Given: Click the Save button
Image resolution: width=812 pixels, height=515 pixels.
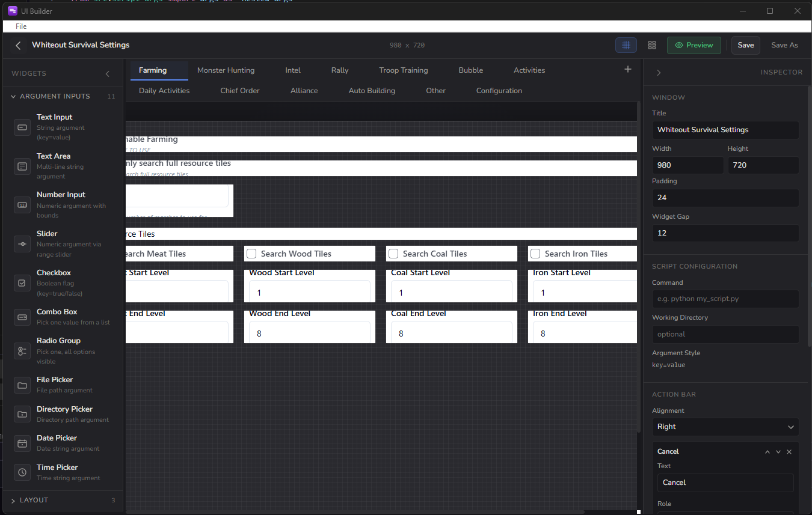Looking at the screenshot, I should tap(746, 45).
